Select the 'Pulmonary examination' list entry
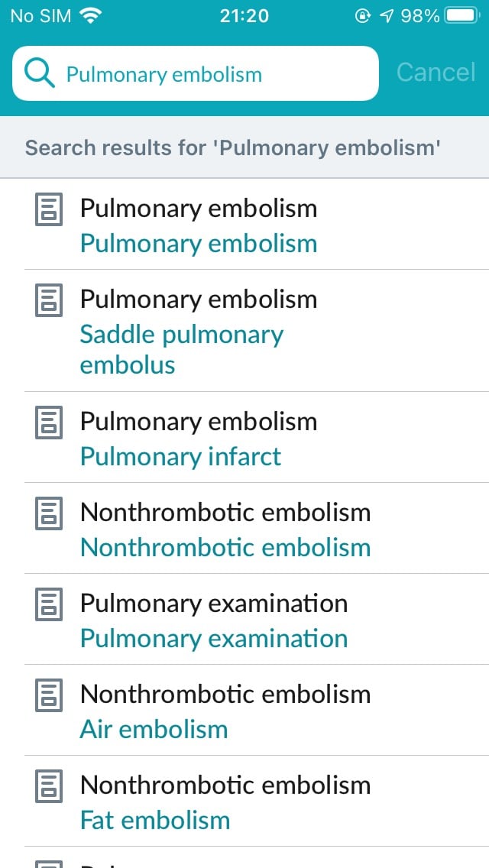 tap(213, 638)
